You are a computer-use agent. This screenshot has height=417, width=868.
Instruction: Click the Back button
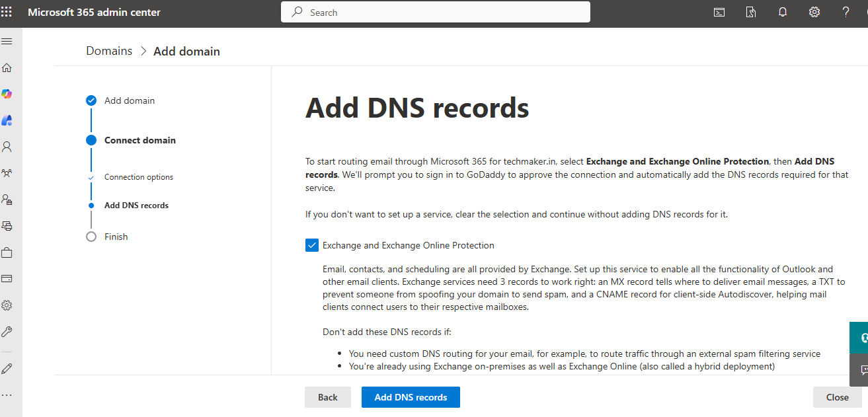pos(327,397)
